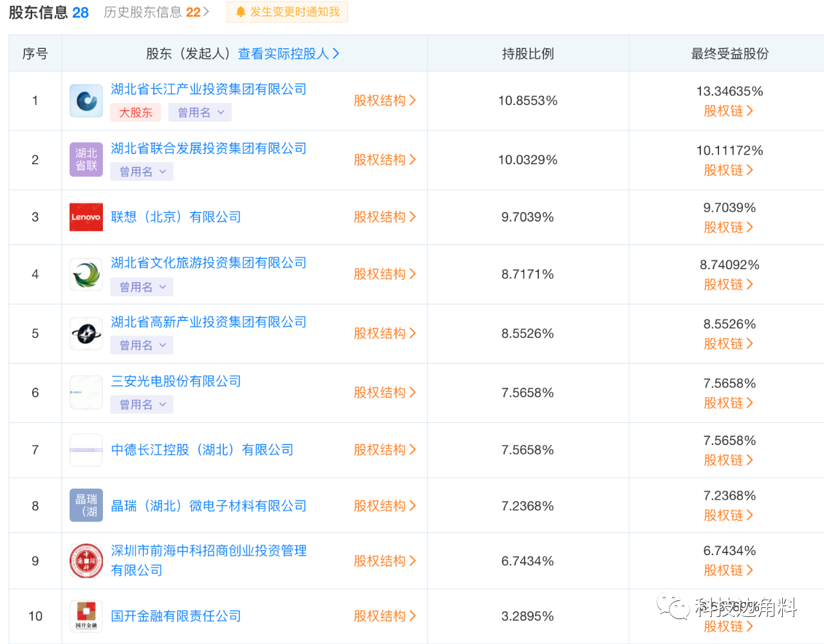Viewport: 824px width, 644px height.
Task: Open 湖北省长江产业投资集团有限公司 link
Action: click(209, 90)
